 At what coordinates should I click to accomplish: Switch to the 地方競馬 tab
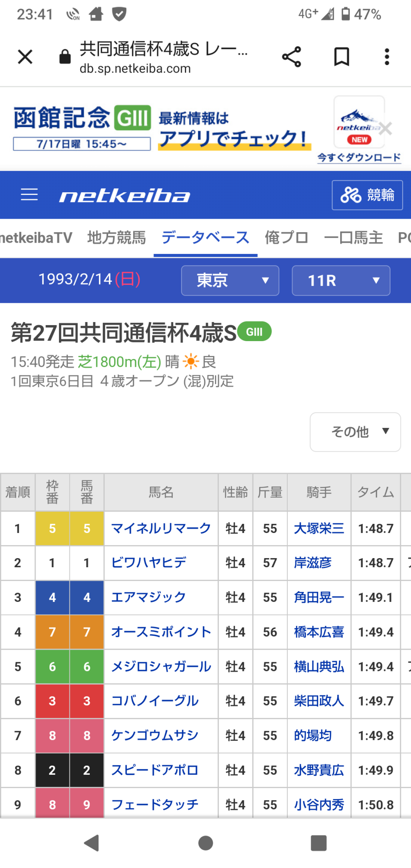[x=116, y=238]
